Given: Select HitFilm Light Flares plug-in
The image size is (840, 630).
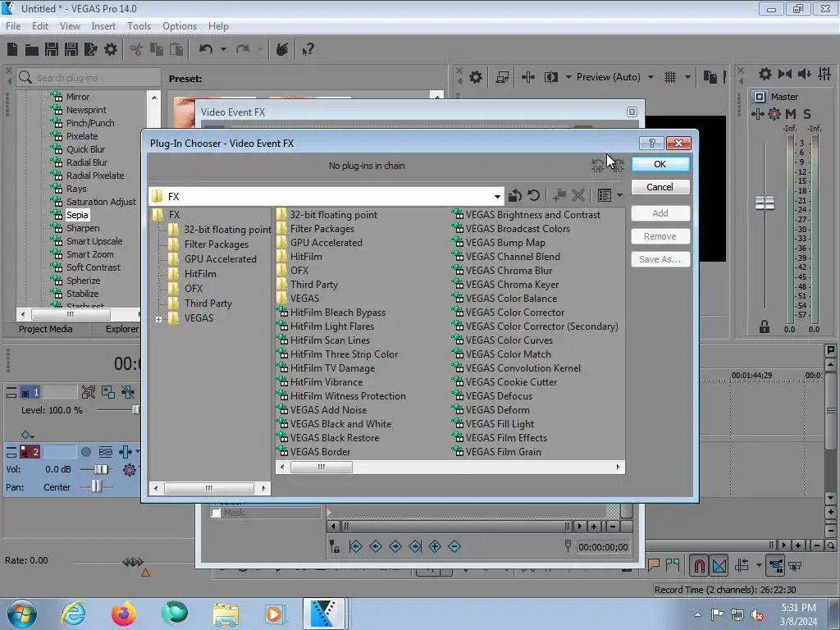Looking at the screenshot, I should (x=332, y=326).
